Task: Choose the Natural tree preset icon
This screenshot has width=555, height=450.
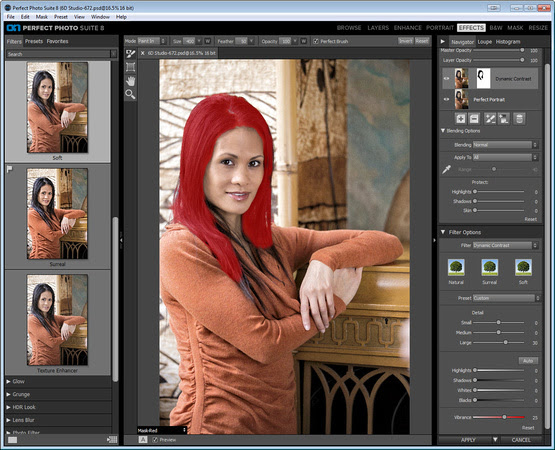Action: [456, 267]
